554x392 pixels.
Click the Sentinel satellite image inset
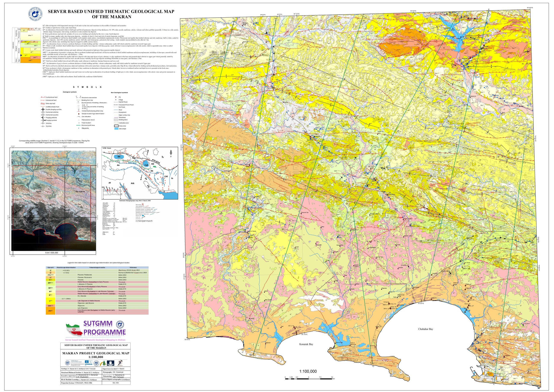(x=54, y=201)
